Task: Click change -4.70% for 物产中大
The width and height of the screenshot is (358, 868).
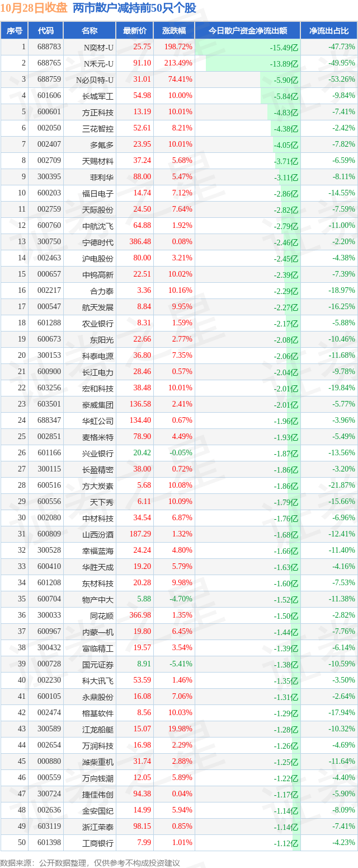Action: 181,599
